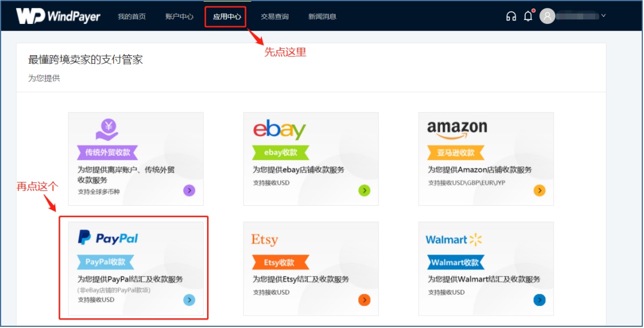Viewport: 644px width, 328px height.
Task: Click text 为您提供Amazon店铺收款服务
Action: click(x=480, y=169)
